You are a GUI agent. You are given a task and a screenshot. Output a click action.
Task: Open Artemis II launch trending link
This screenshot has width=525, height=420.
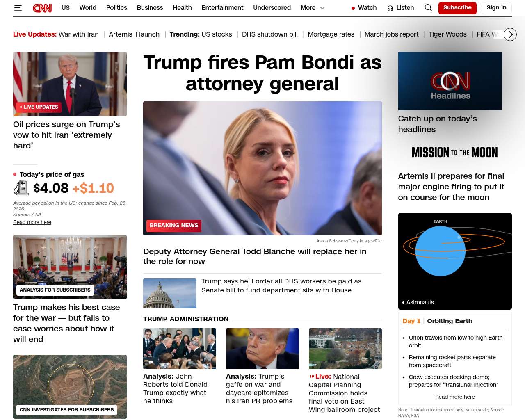click(x=134, y=34)
